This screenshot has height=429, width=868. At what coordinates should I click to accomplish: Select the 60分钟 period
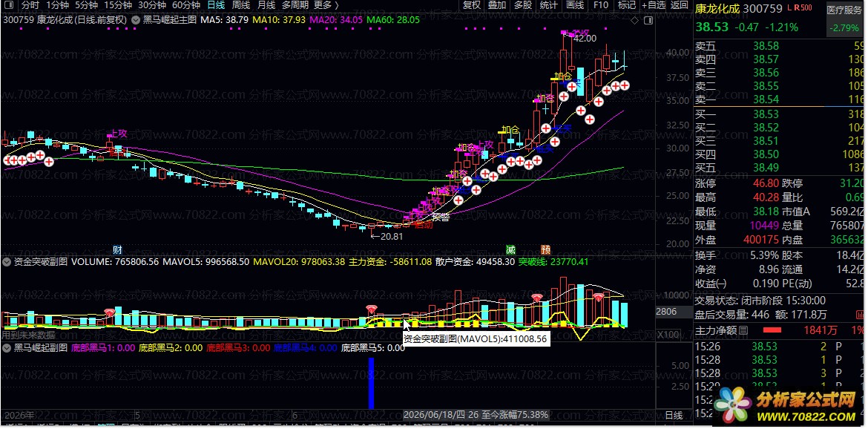pyautogui.click(x=186, y=5)
